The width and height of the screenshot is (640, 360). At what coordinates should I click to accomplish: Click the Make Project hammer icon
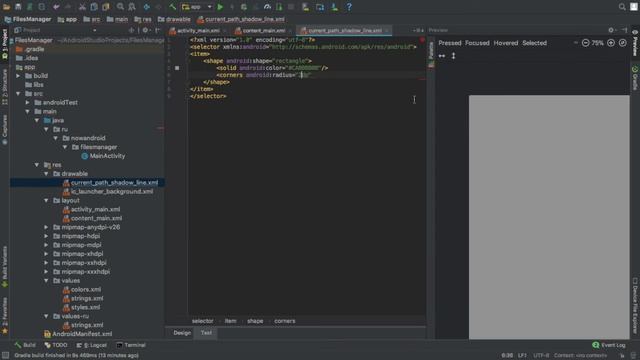(x=173, y=7)
